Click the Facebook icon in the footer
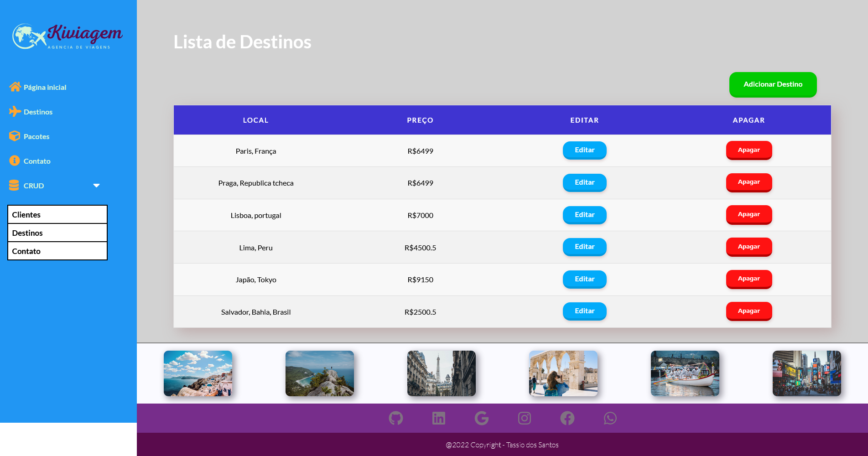Screen dimensions: 868x456 (567, 418)
